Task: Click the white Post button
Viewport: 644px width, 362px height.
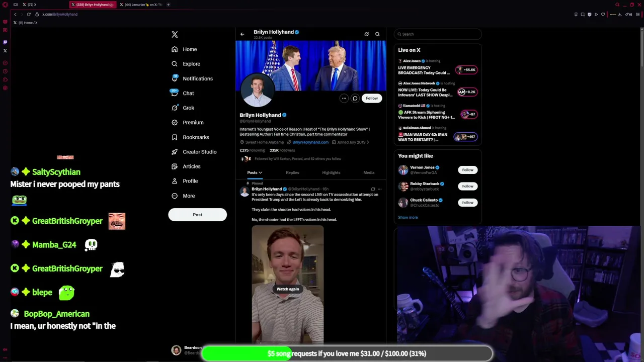Action: pos(197,215)
